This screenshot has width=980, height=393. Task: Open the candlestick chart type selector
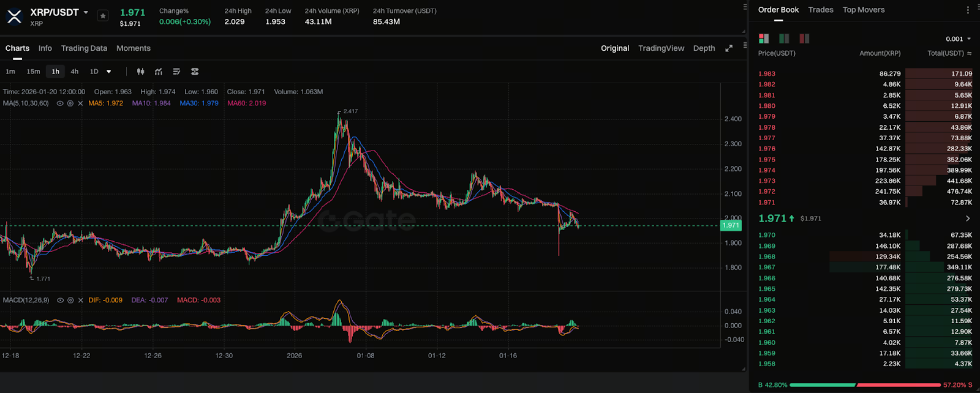[x=140, y=72]
